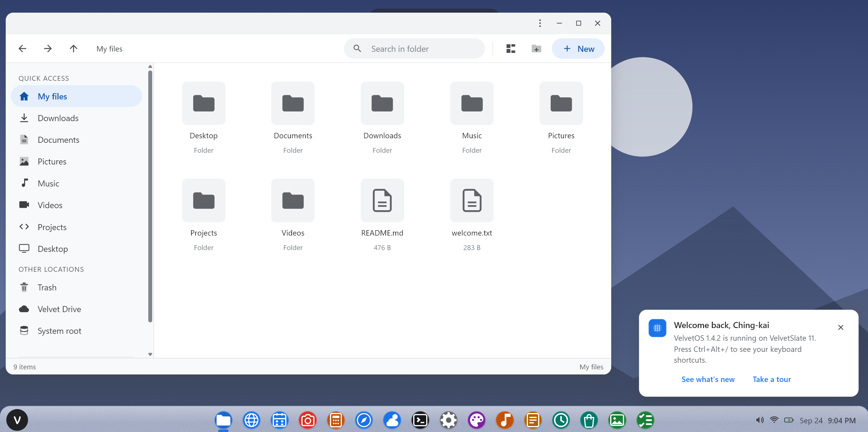This screenshot has width=868, height=432.
Task: Select Downloads in the sidebar
Action: pos(76,118)
